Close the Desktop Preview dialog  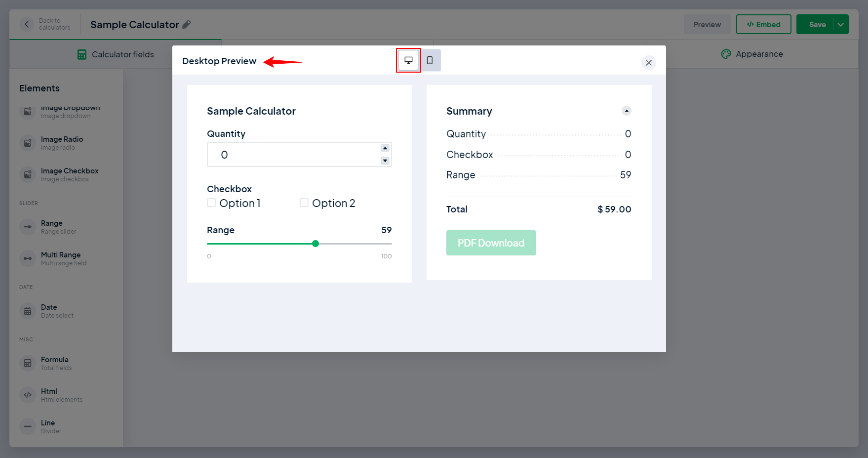[648, 63]
